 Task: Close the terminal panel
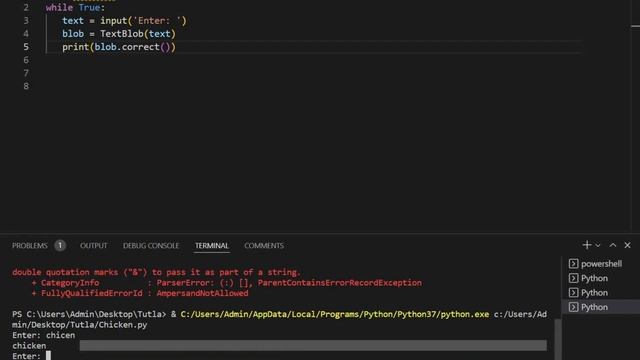pyautogui.click(x=627, y=245)
